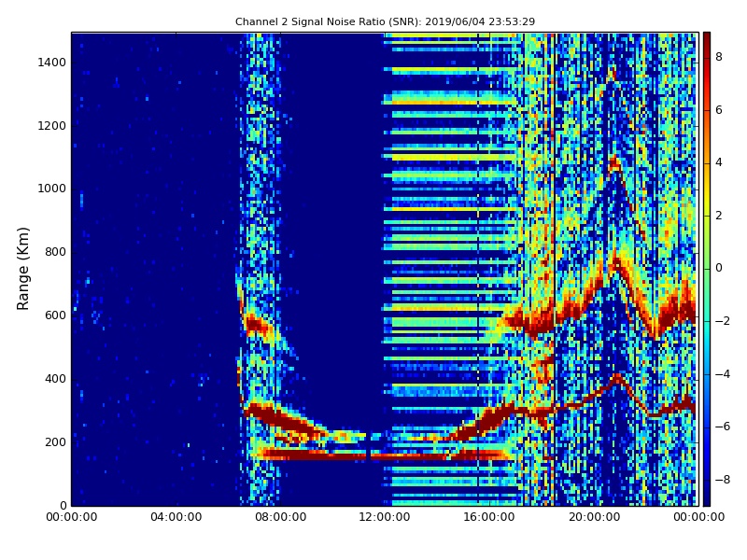Click the red echo peak near 20:40 at 400 km
The image size is (747, 560).
click(x=617, y=379)
